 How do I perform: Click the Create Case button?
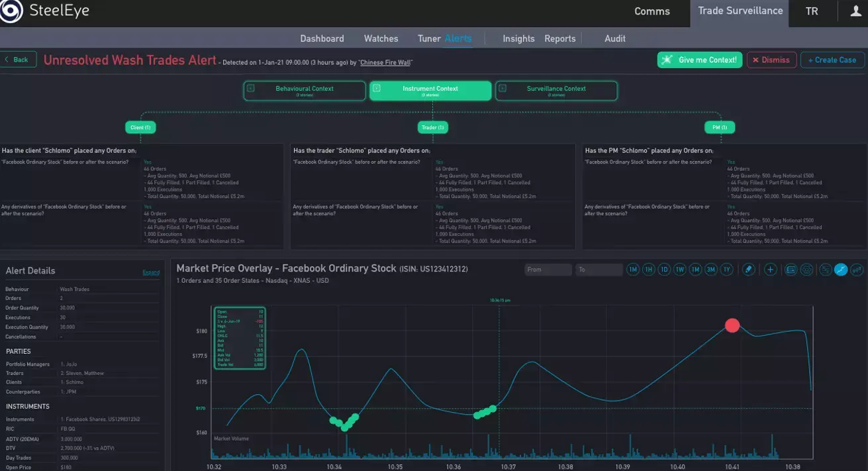pyautogui.click(x=833, y=60)
